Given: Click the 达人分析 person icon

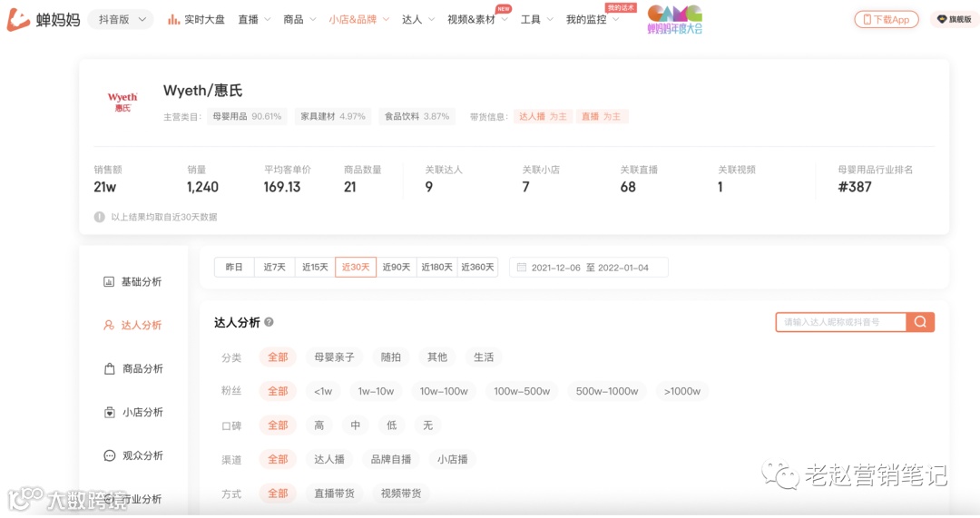Looking at the screenshot, I should pos(109,325).
